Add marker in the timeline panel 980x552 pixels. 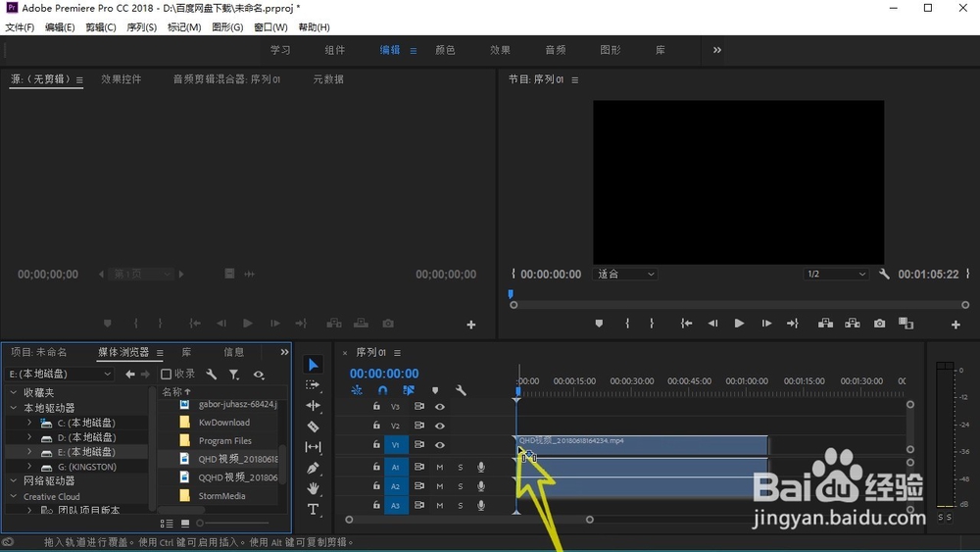pos(435,390)
